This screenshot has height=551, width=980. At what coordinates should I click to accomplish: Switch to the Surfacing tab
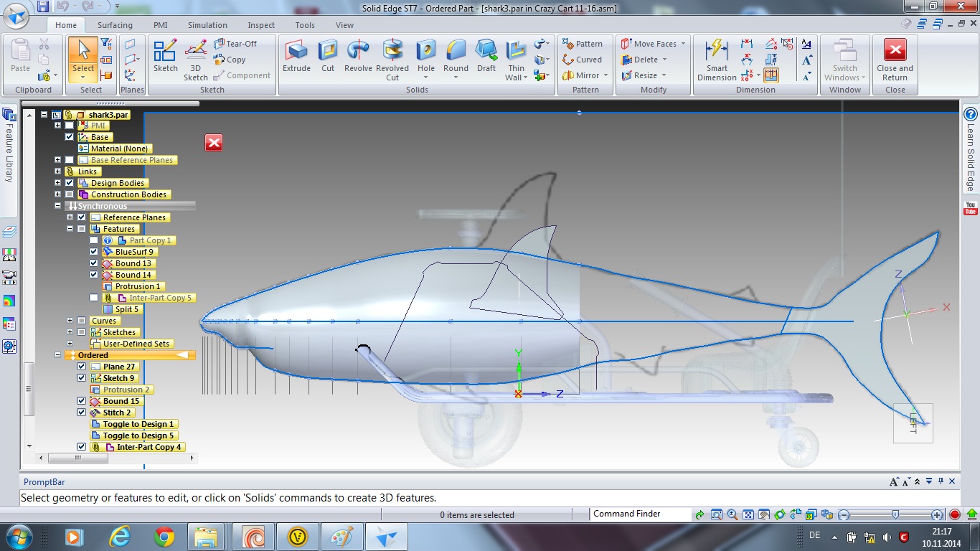pos(116,25)
